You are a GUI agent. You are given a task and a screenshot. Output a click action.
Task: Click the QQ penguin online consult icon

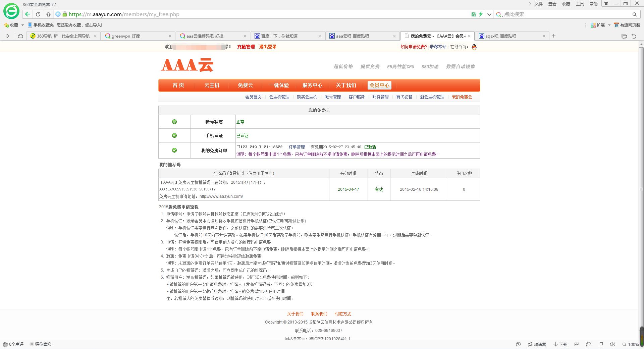tap(474, 47)
